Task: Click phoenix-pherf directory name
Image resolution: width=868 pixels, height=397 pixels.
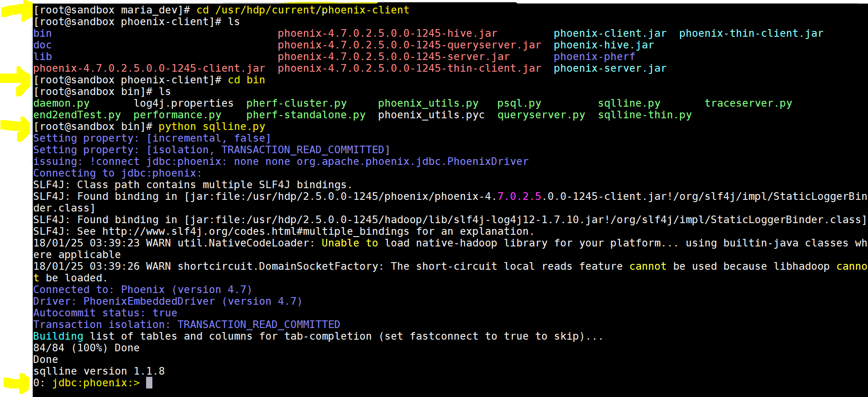Action: tap(595, 57)
